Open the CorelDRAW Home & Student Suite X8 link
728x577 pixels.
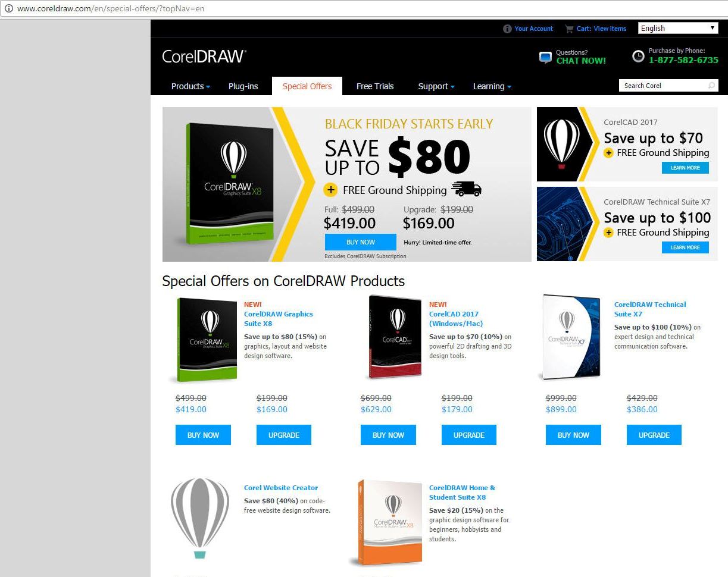462,493
